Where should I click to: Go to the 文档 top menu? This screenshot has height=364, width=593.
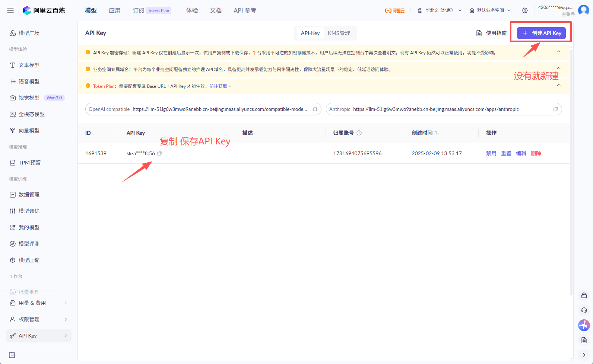coord(216,10)
